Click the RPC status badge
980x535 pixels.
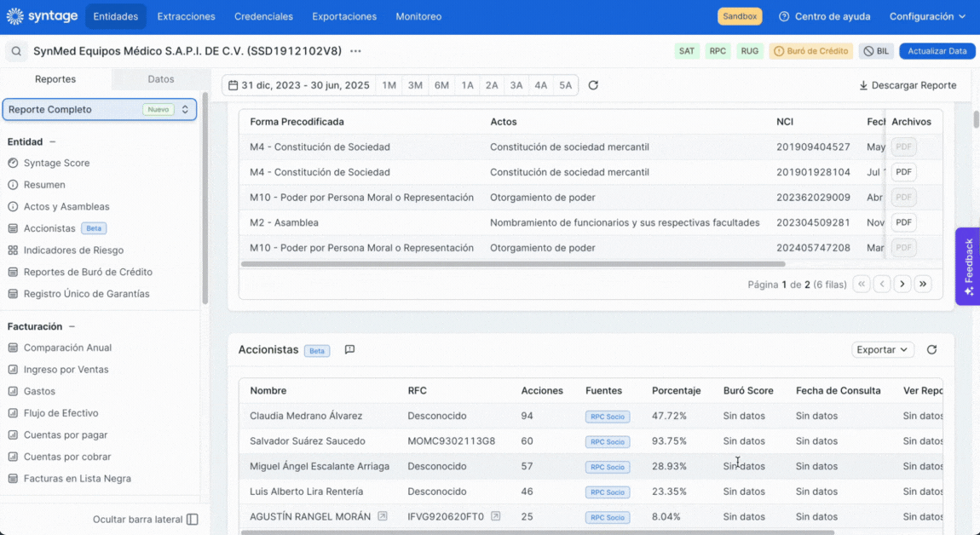[x=718, y=51]
